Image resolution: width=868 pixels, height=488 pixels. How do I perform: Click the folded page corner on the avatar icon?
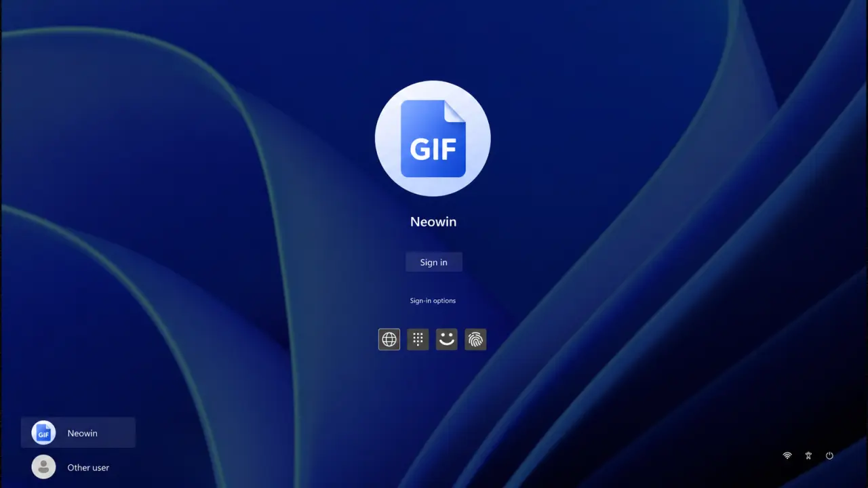454,111
